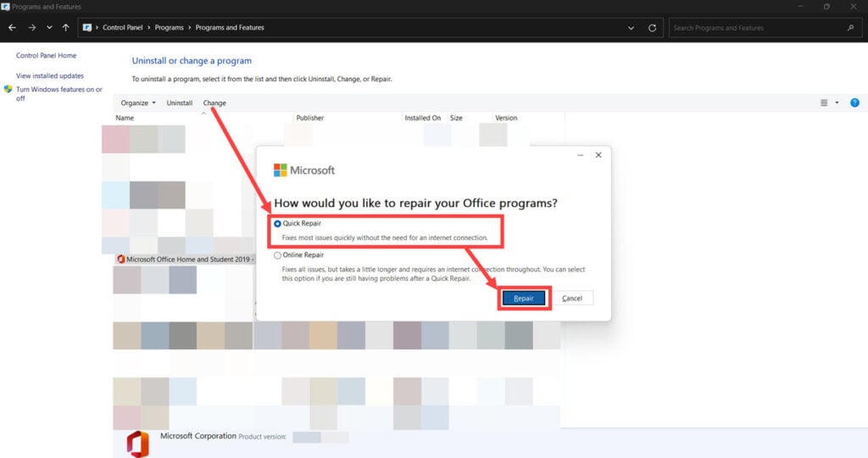Image resolution: width=868 pixels, height=458 pixels.
Task: Sort by Installed On column header
Action: click(x=422, y=118)
